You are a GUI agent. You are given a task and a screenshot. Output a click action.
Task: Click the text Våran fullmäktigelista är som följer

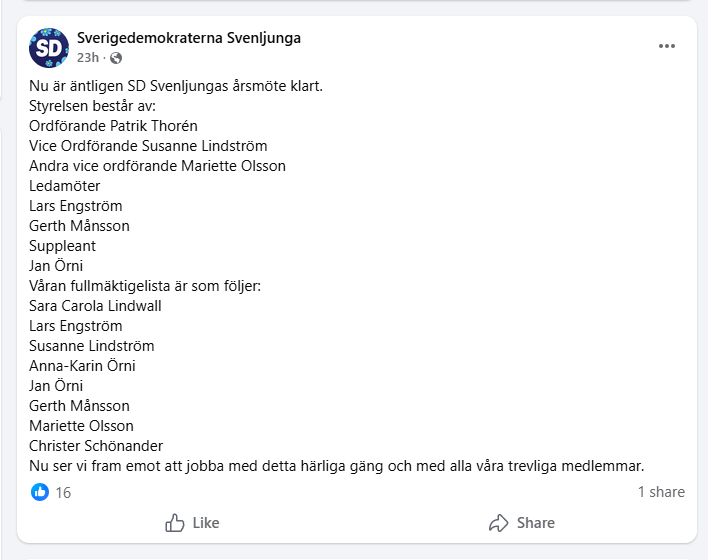145,286
